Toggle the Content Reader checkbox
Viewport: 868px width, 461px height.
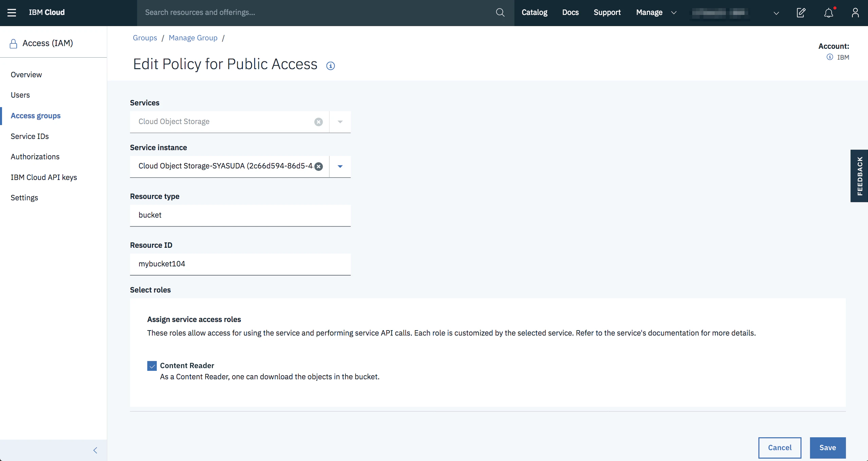(152, 366)
